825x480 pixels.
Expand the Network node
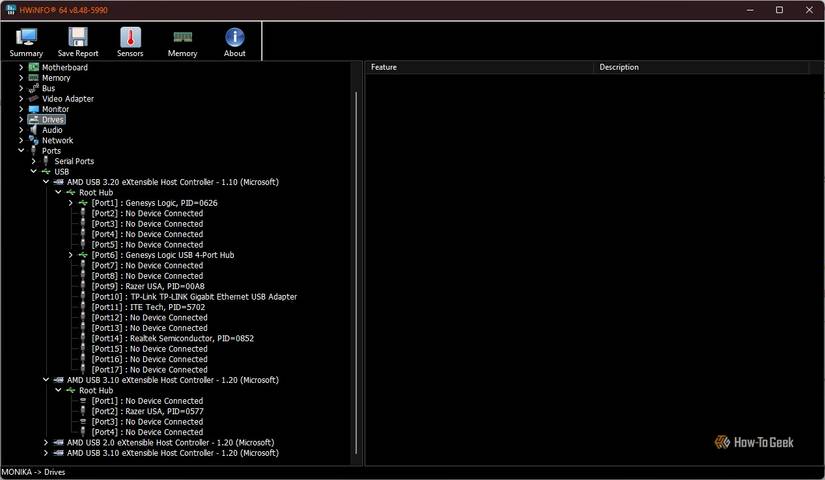click(21, 140)
